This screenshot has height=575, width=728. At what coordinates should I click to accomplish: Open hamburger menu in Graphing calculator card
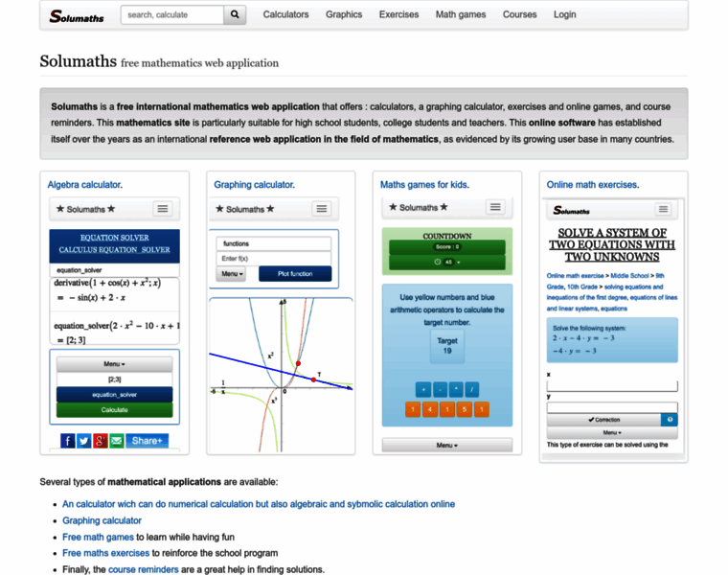tap(322, 209)
